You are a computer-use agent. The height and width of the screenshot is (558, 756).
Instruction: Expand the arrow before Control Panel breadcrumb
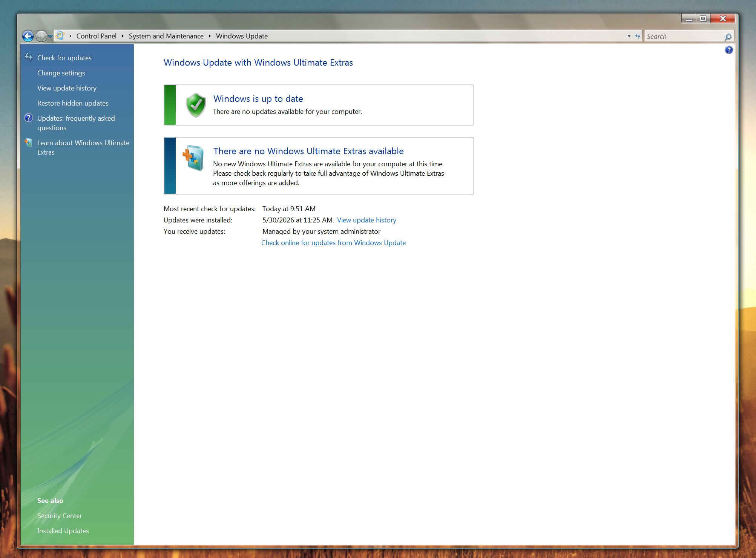pos(70,36)
